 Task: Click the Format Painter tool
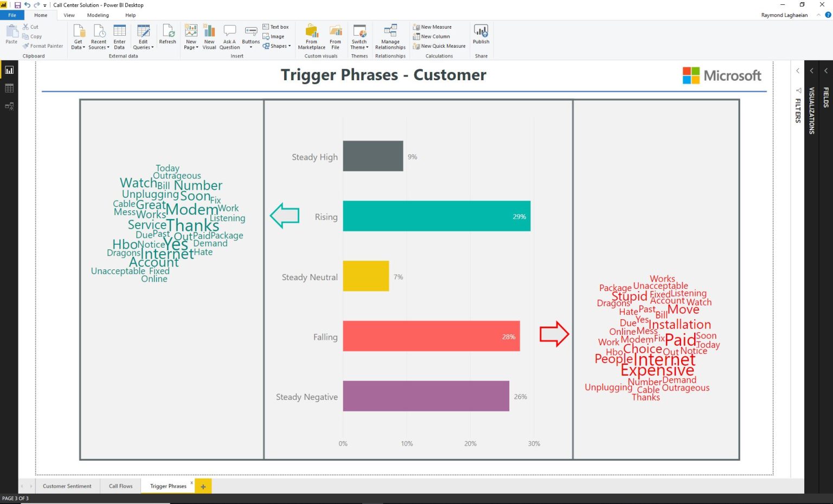click(43, 46)
